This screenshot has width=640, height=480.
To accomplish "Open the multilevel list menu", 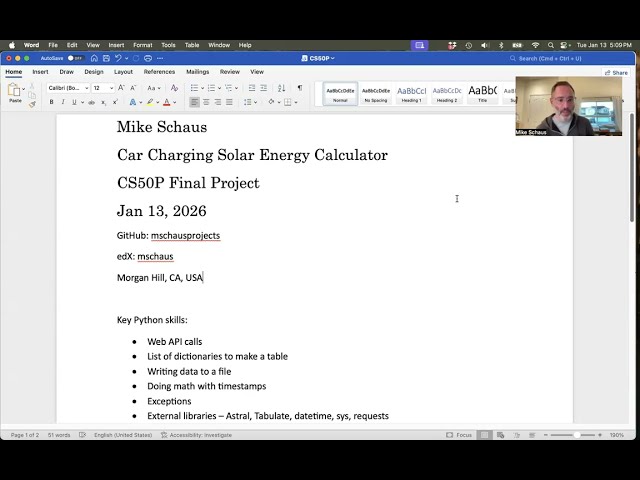I will tap(229, 88).
